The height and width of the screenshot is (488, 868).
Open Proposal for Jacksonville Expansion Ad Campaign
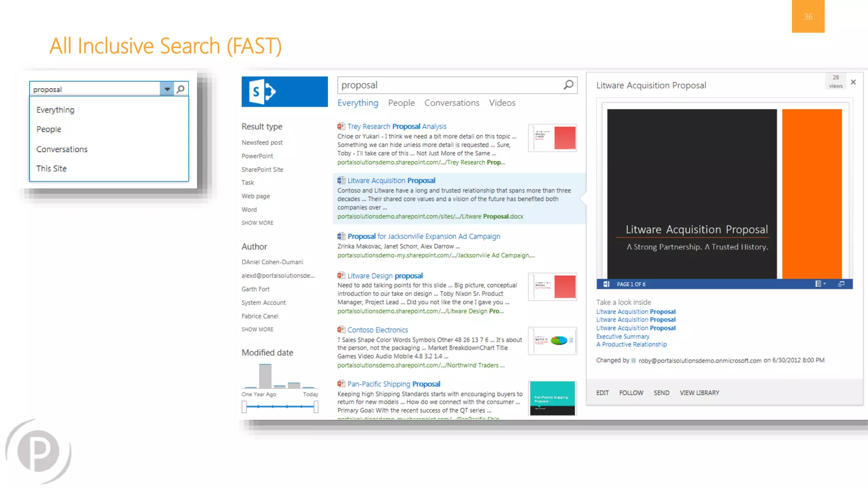[x=424, y=236]
